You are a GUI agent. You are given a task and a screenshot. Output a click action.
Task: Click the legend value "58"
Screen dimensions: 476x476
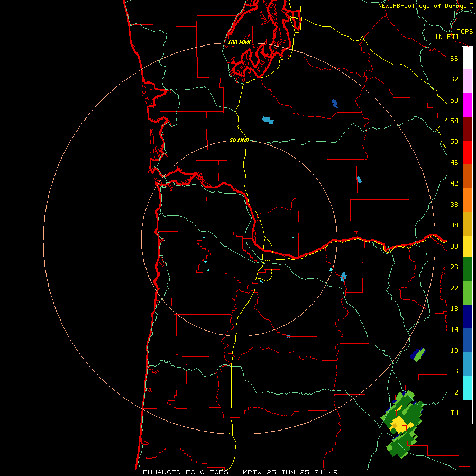(x=454, y=100)
